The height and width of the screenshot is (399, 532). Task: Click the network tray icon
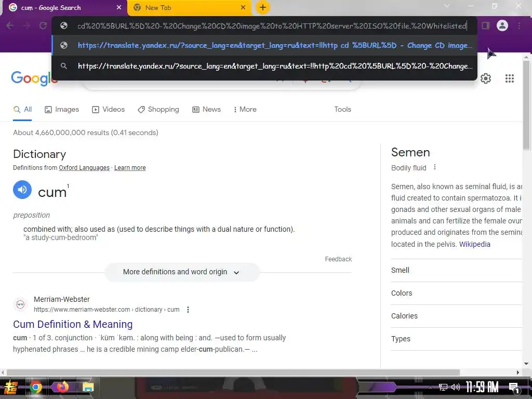tap(443, 388)
